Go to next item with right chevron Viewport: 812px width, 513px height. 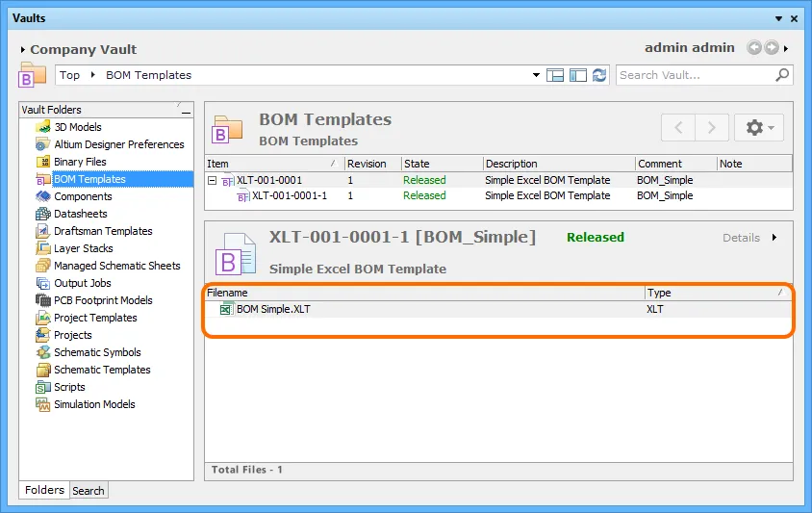712,127
